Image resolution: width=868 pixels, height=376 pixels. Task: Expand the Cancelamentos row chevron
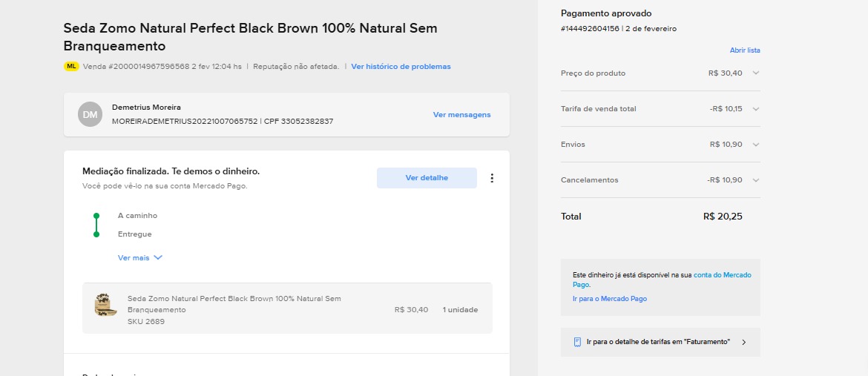pos(755,180)
